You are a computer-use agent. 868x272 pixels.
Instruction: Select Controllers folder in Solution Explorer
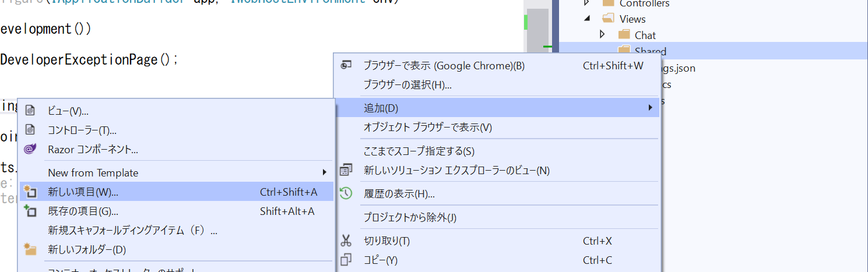pyautogui.click(x=645, y=3)
